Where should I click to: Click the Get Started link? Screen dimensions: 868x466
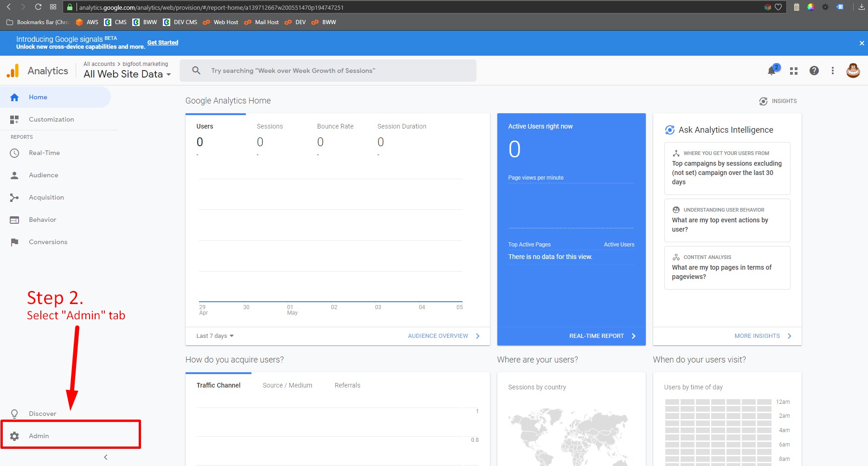click(162, 42)
